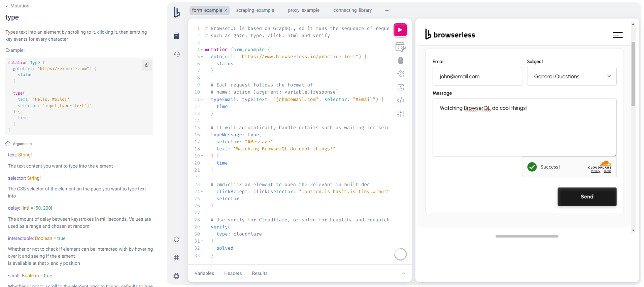The width and height of the screenshot is (644, 287).
Task: Collapse mutation block at line 4
Action: pos(202,50)
